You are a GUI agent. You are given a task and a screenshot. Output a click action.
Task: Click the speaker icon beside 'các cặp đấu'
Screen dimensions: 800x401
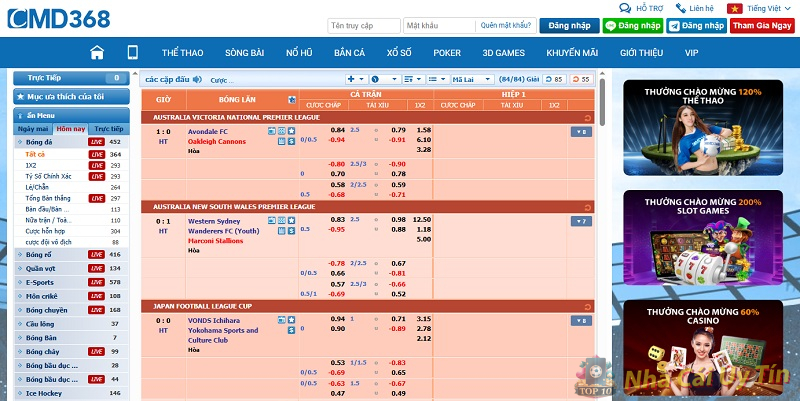197,79
